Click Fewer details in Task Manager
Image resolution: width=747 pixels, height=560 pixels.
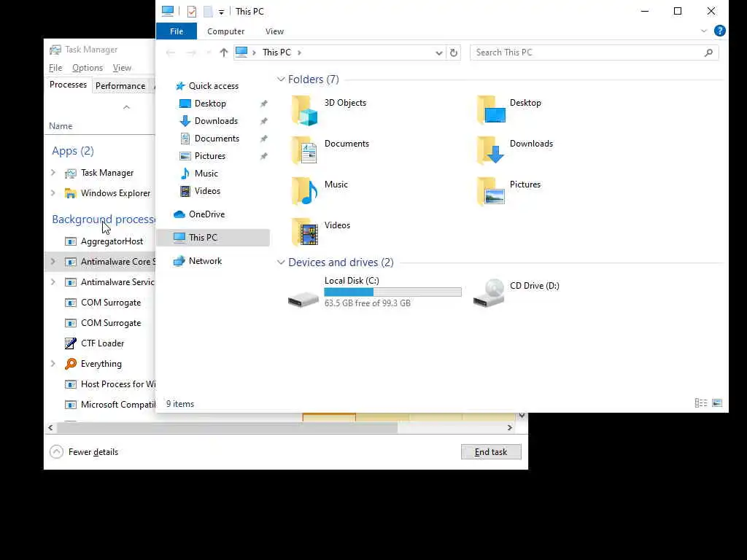[x=84, y=452]
